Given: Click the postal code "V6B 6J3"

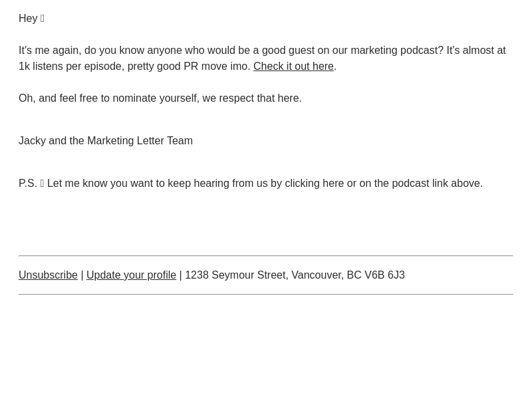Looking at the screenshot, I should click(384, 275).
